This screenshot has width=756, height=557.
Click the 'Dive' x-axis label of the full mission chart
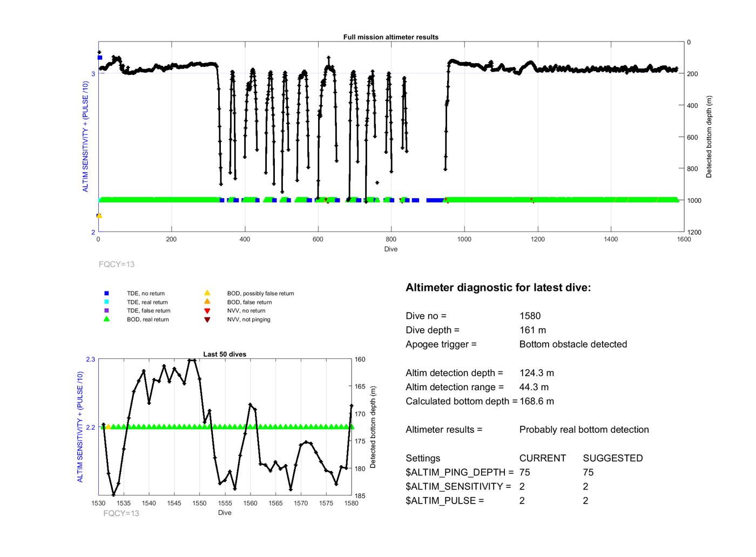click(391, 249)
